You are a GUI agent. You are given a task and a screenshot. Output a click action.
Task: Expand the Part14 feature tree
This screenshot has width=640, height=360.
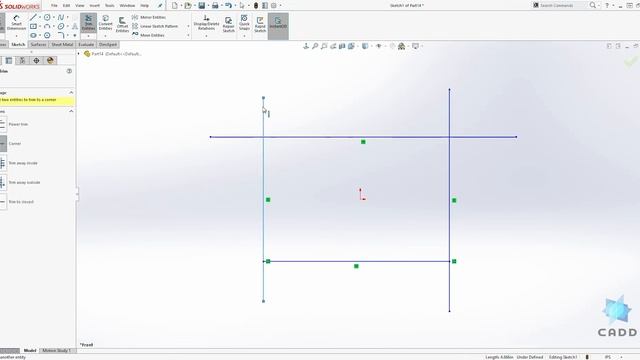click(x=79, y=53)
